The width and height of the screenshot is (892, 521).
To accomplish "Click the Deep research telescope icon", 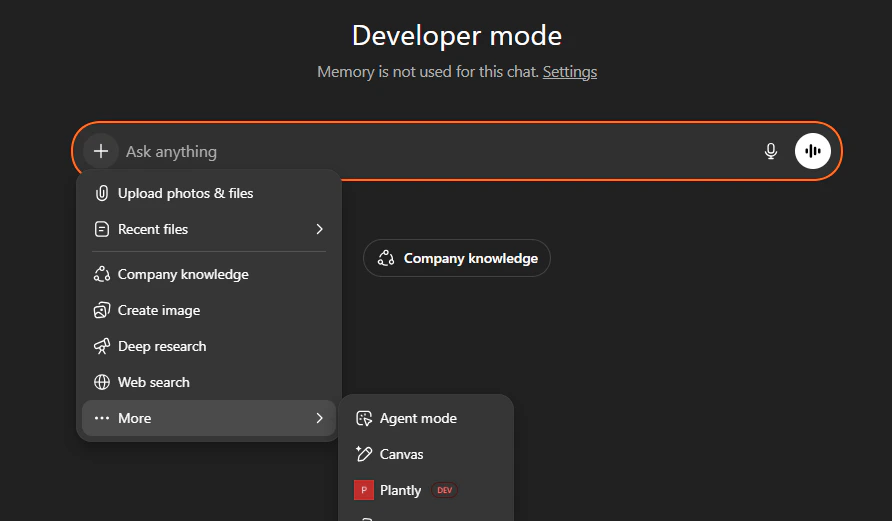I will pos(102,346).
